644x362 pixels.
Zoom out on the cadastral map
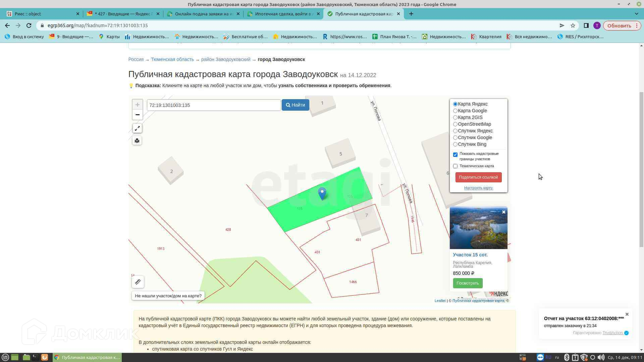coord(137,115)
